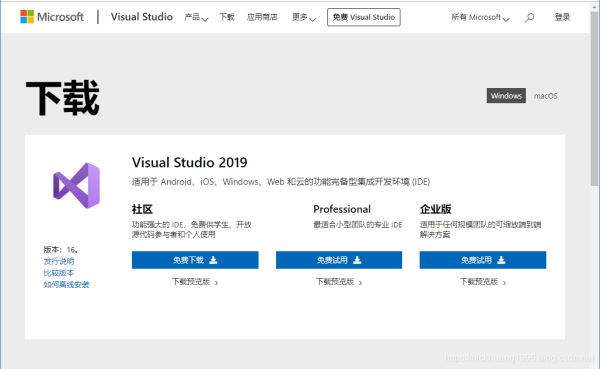Click the Visual Studio 2019 heading

[x=189, y=162]
